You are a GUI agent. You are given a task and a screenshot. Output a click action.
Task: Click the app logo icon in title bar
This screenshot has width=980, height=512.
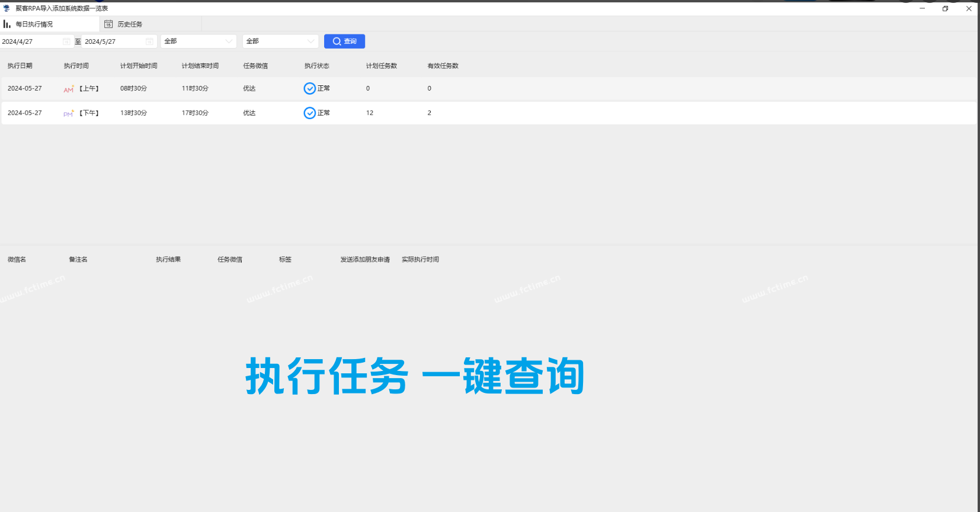(7, 8)
